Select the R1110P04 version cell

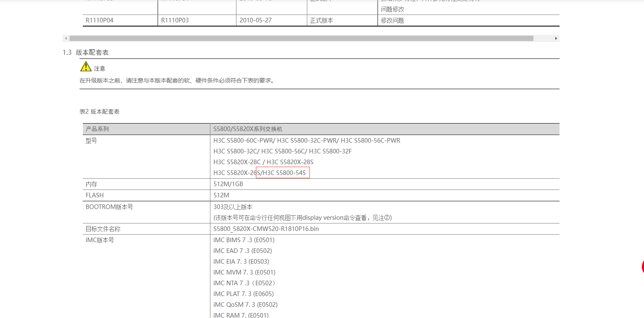tap(120, 20)
